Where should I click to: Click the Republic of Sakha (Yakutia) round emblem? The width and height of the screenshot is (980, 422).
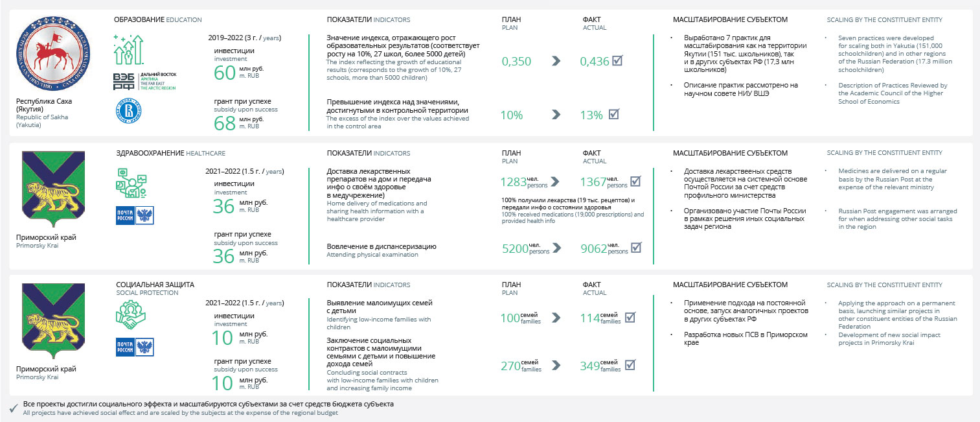pyautogui.click(x=45, y=53)
